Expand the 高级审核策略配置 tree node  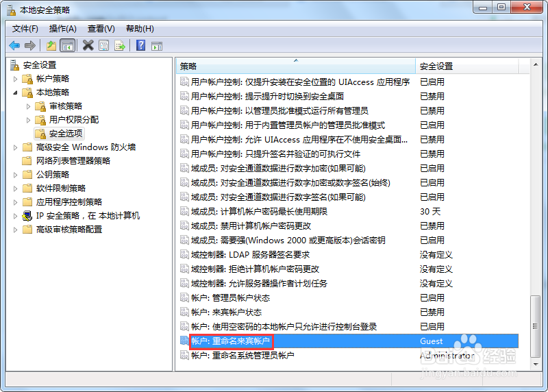tap(15, 230)
